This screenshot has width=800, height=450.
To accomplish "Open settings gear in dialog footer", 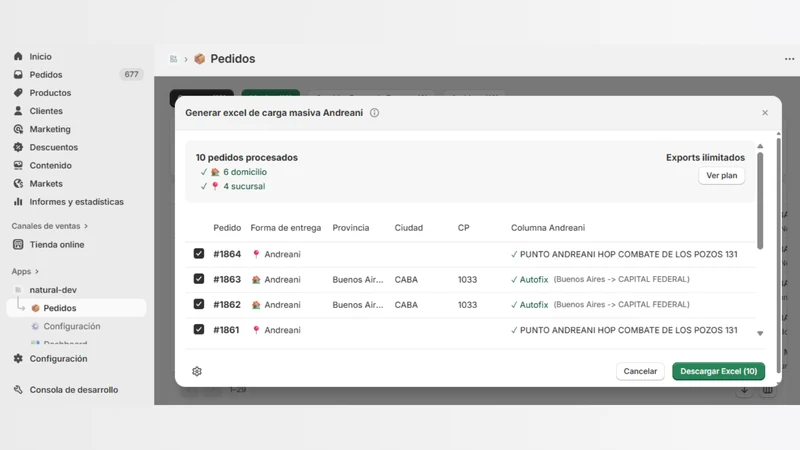I will pyautogui.click(x=197, y=371).
